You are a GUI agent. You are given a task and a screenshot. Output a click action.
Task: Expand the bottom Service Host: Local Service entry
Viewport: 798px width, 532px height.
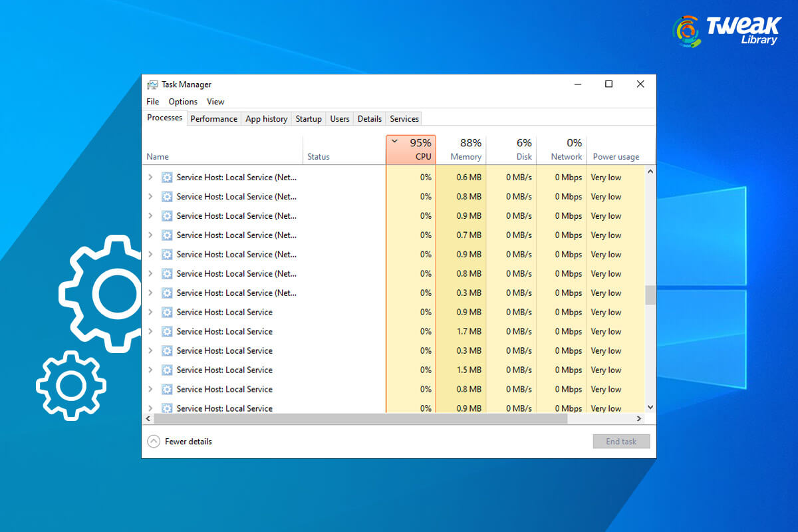(149, 408)
